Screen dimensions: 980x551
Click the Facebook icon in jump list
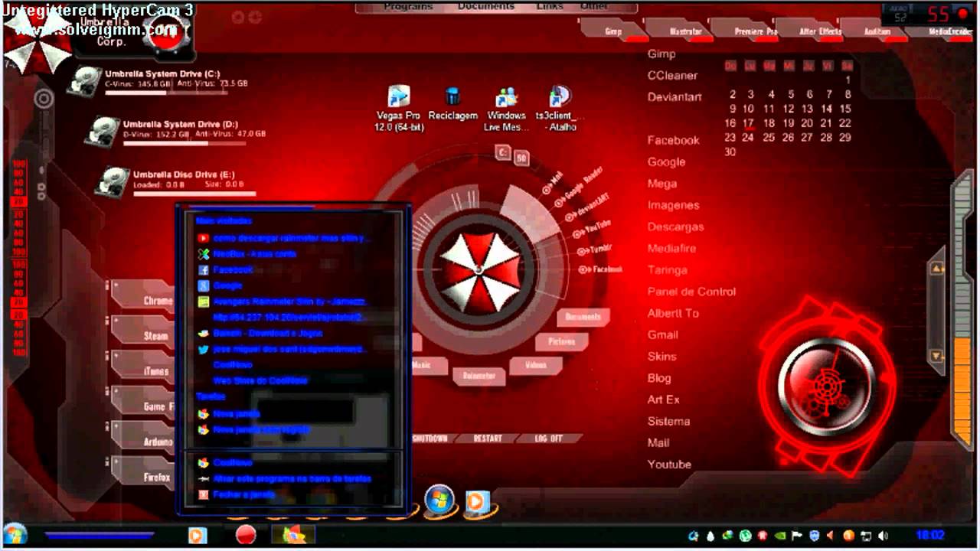click(203, 270)
